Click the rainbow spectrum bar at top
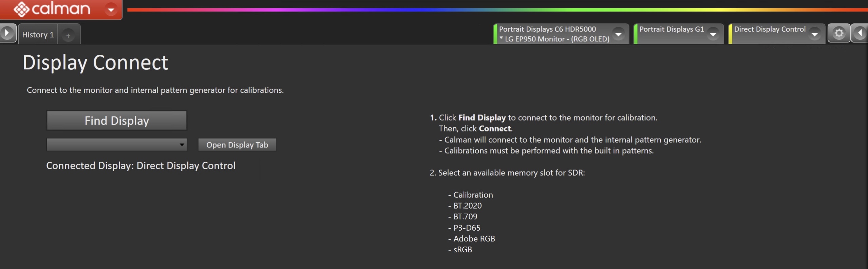This screenshot has height=269, width=868. [475, 10]
